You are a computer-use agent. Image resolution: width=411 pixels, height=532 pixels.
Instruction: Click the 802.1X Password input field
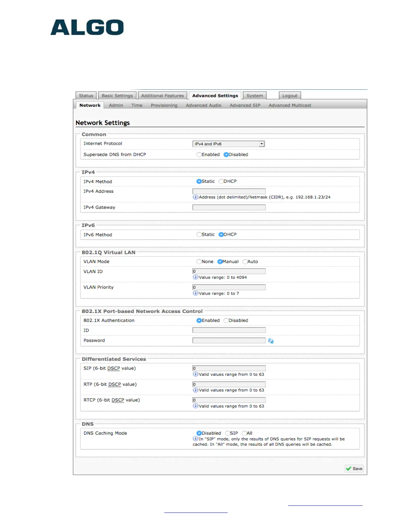click(x=229, y=340)
